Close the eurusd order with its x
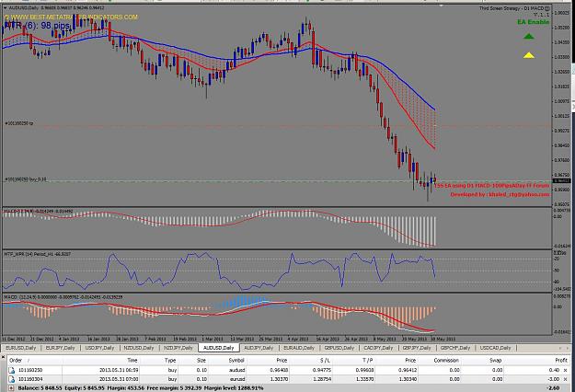 point(565,379)
